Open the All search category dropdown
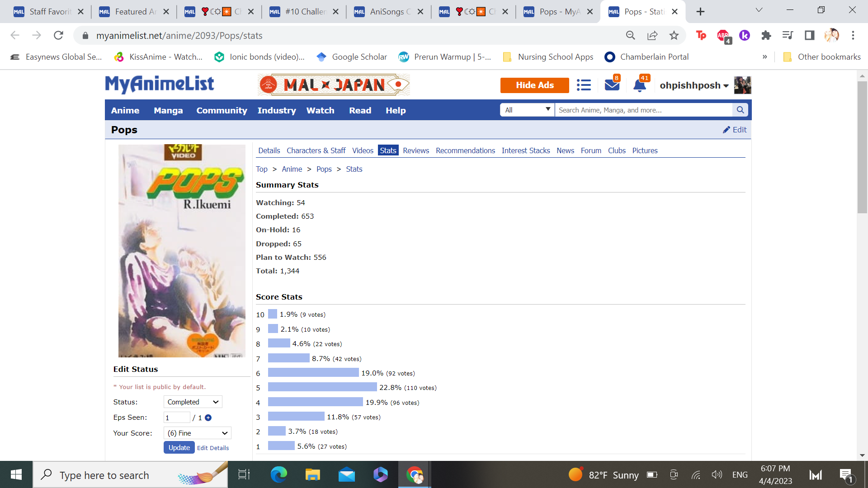 click(527, 110)
